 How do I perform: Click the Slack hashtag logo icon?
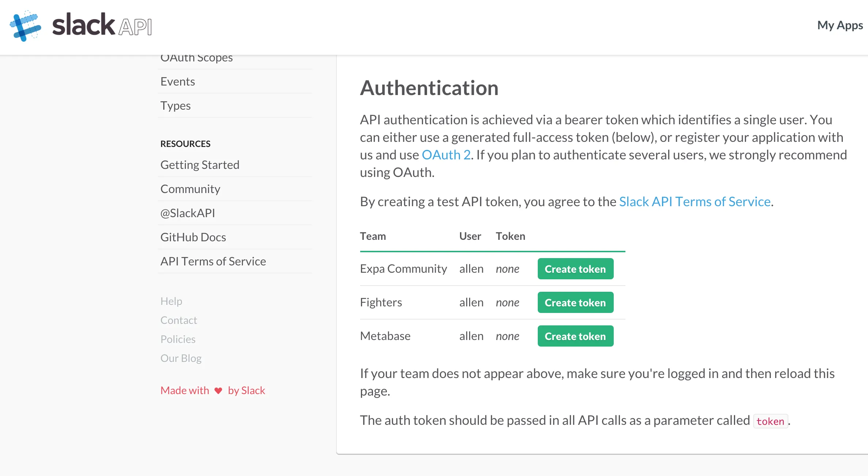[x=25, y=26]
